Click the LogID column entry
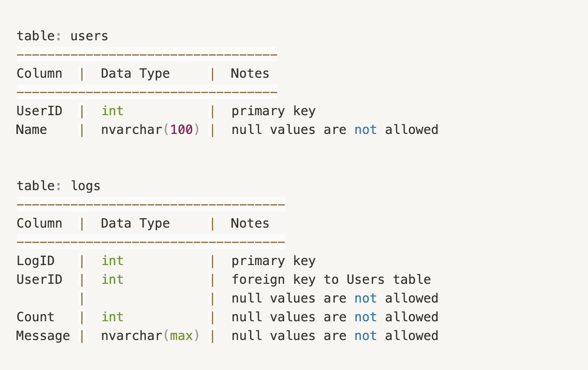This screenshot has width=588, height=370. pyautogui.click(x=36, y=261)
